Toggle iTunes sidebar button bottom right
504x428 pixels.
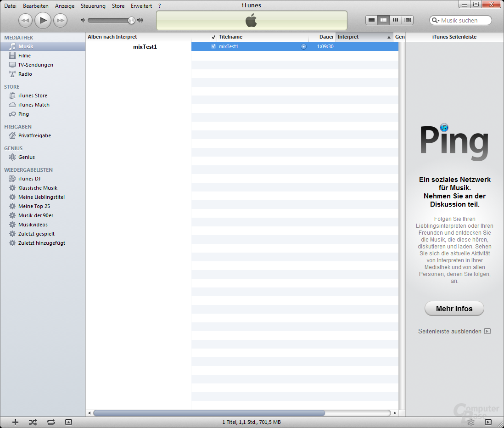(488, 422)
